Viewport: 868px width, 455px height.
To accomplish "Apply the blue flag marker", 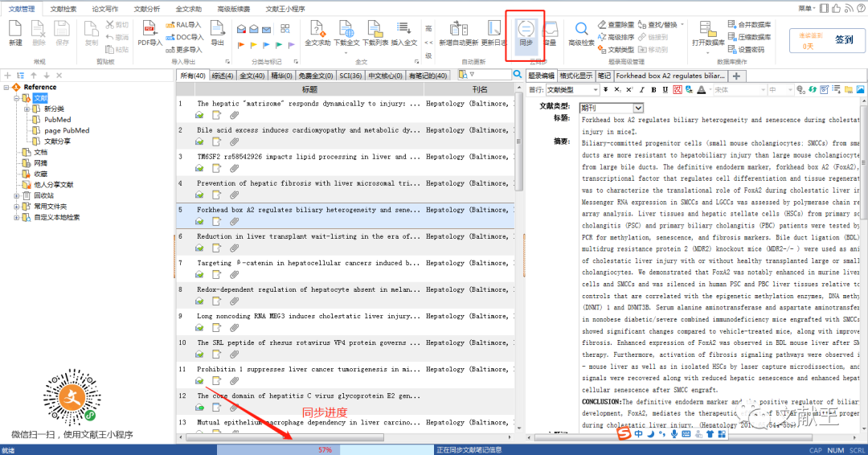I will pos(266,45).
